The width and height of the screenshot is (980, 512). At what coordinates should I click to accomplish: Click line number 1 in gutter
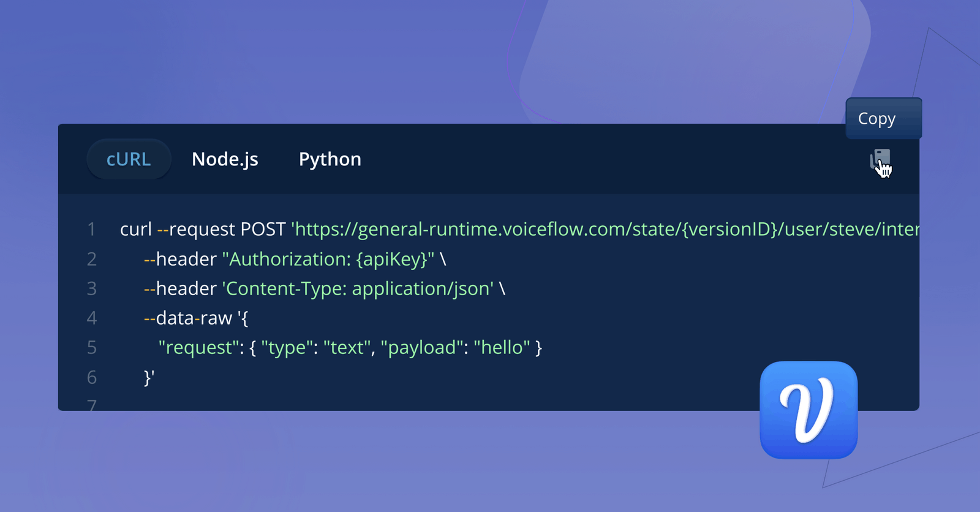[x=91, y=229]
